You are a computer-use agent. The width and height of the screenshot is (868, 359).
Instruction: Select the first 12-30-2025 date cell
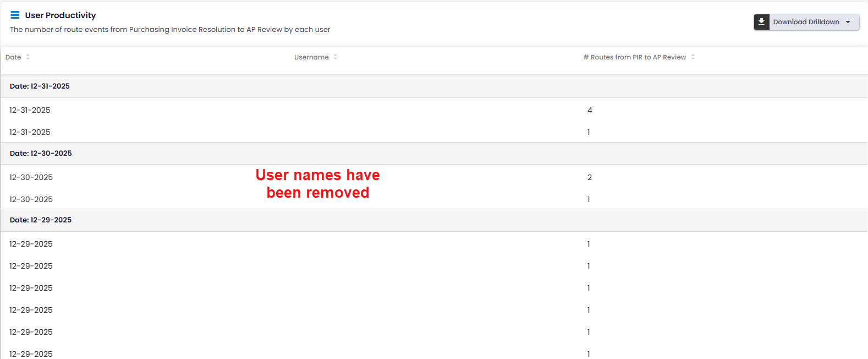31,177
